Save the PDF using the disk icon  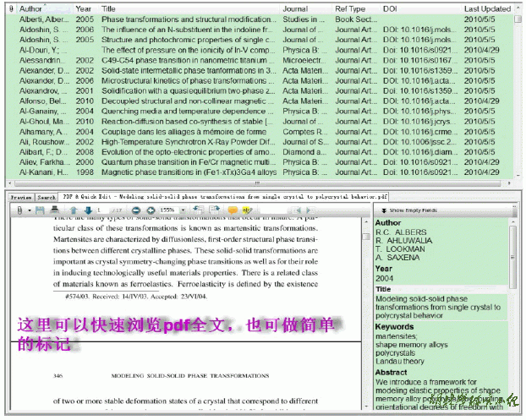(x=39, y=210)
